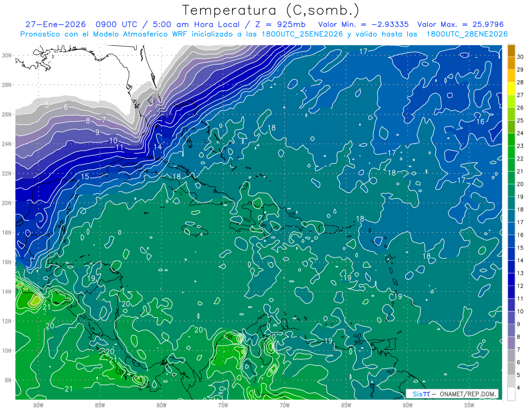Click the '5' contour label in the Gulf
The width and height of the screenshot is (532, 411).
coord(47,105)
